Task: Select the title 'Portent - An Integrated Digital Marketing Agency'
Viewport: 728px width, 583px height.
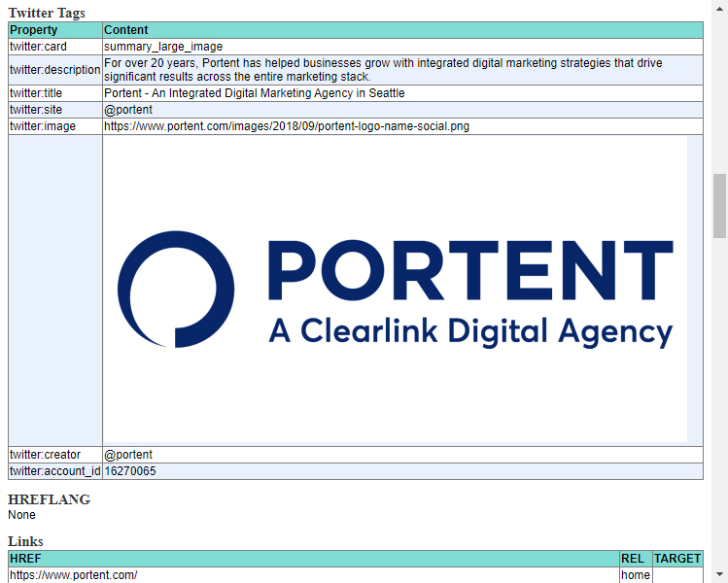Action: click(255, 93)
